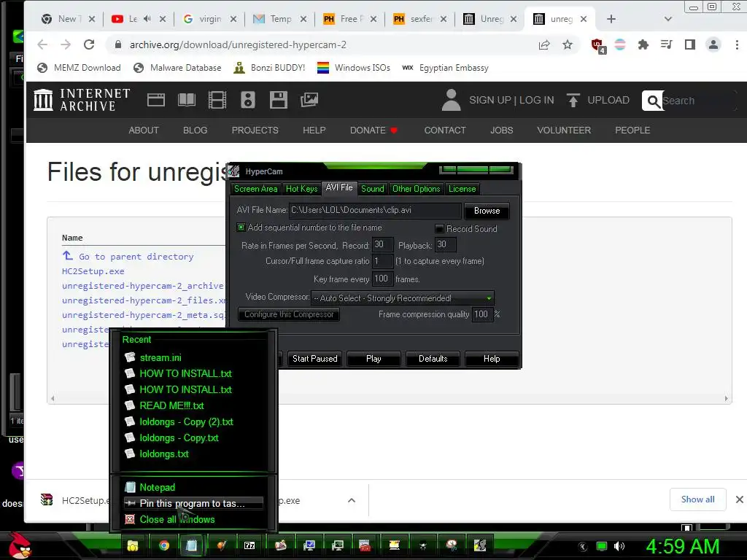Click Key frame every frames field
This screenshot has height=560, width=747.
pos(382,279)
